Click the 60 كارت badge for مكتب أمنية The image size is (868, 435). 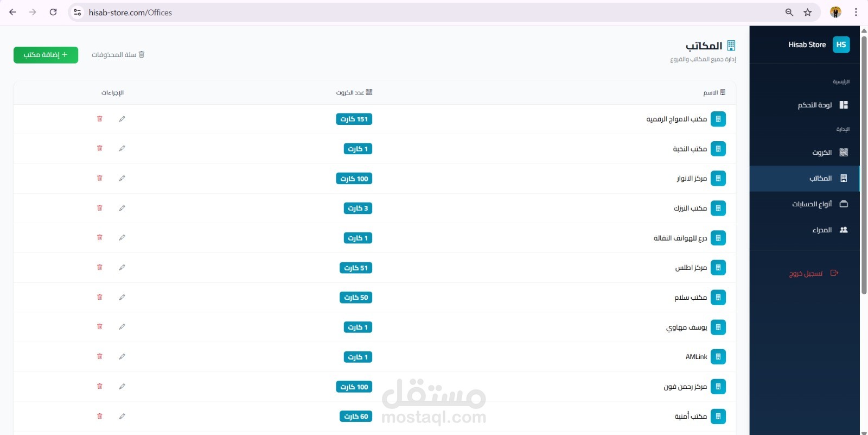coord(356,417)
